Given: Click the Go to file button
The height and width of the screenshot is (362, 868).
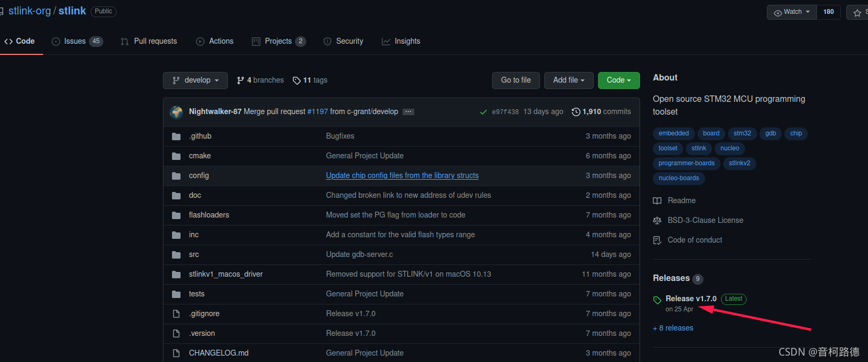Looking at the screenshot, I should click(x=516, y=81).
